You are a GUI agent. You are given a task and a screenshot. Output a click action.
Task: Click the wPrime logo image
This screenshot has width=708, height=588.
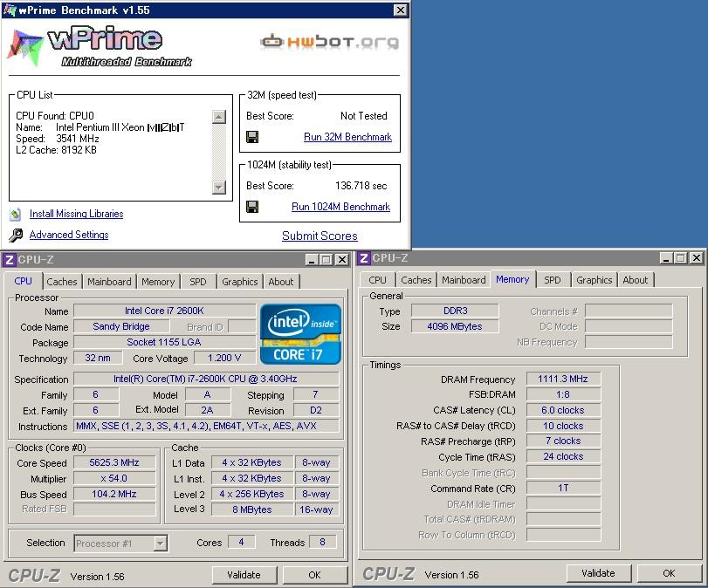tap(100, 47)
